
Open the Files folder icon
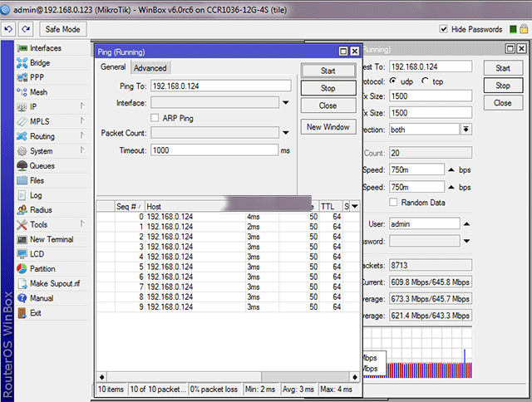[x=22, y=181]
